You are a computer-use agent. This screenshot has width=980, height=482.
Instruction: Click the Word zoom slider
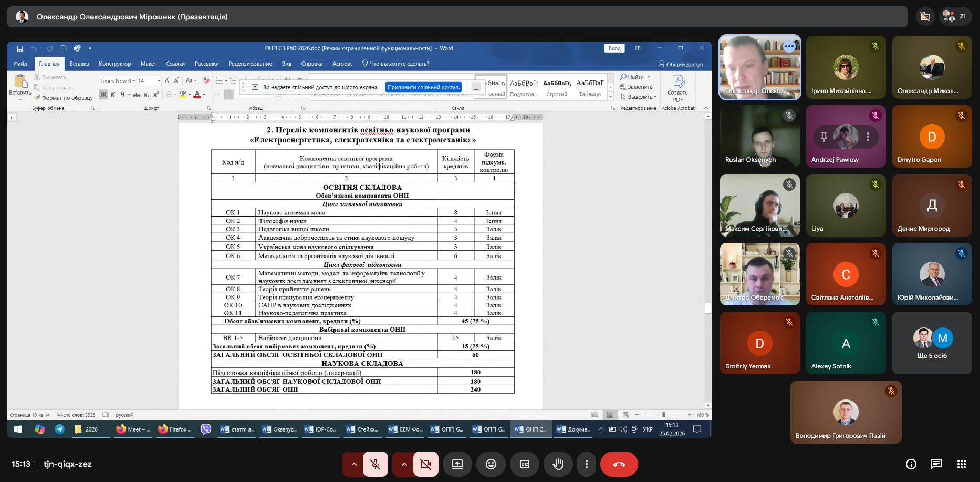[663, 415]
